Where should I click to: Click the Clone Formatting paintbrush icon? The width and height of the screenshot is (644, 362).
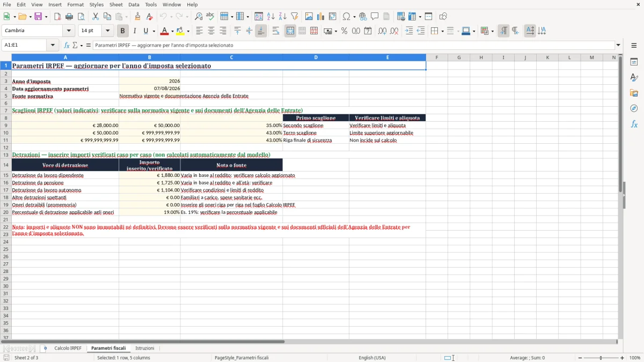[x=138, y=17]
